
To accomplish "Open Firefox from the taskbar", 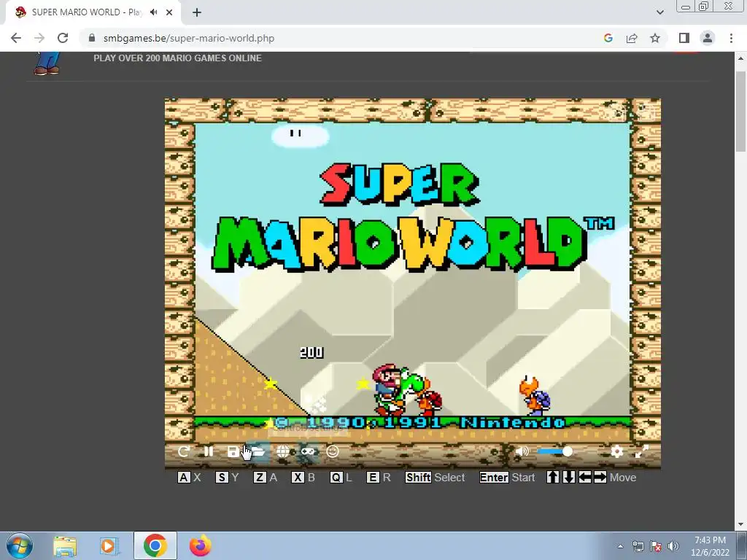I will coord(200,546).
